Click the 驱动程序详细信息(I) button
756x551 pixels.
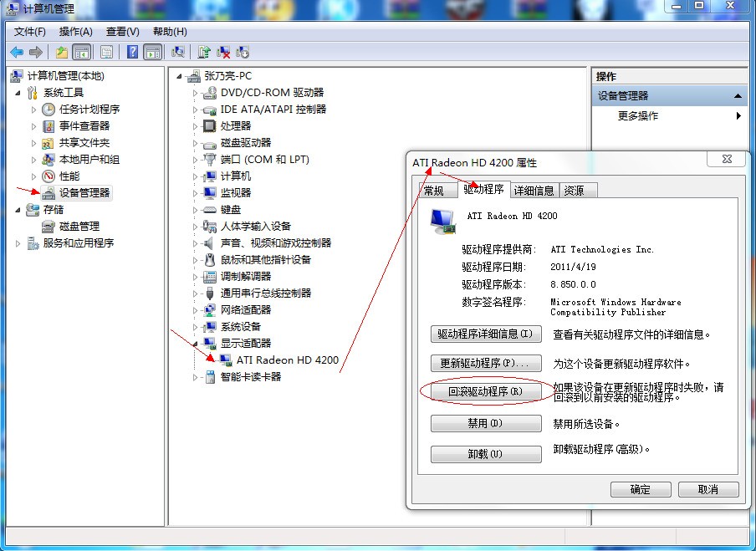tap(486, 334)
